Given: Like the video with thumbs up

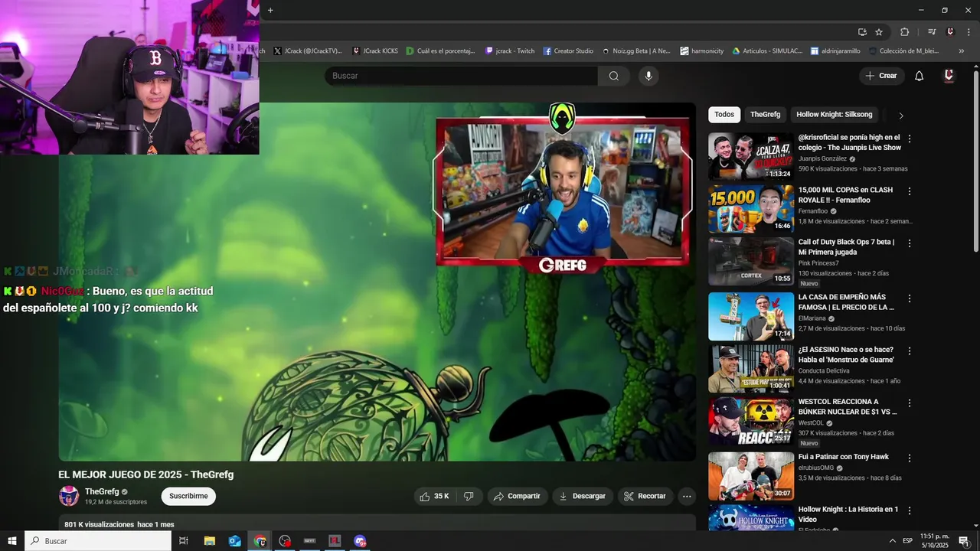Looking at the screenshot, I should [x=433, y=496].
